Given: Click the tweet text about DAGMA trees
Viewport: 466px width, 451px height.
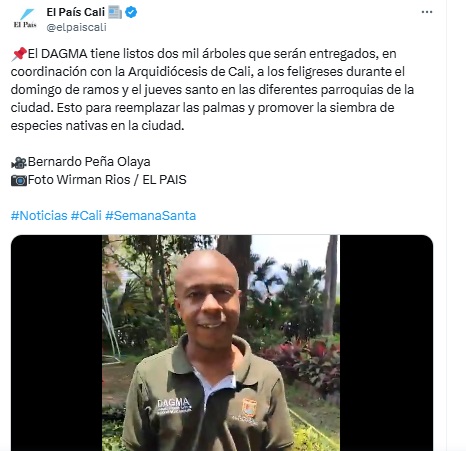Looking at the screenshot, I should 212,90.
